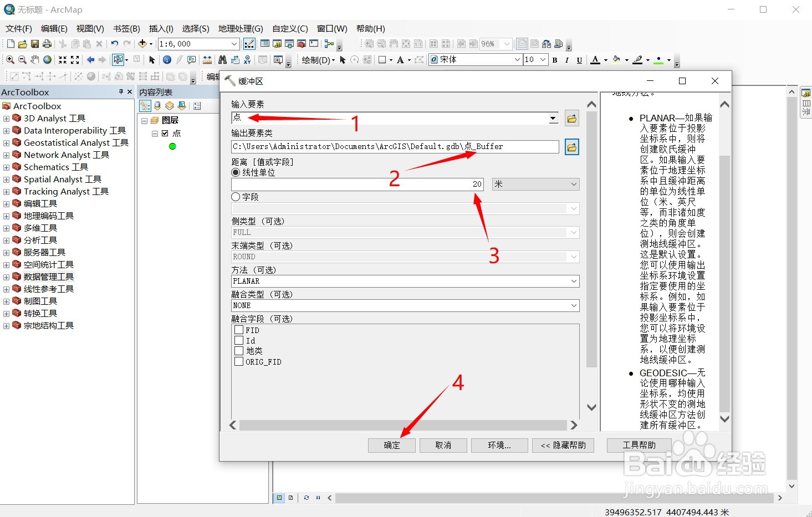The width and height of the screenshot is (812, 517).
Task: Save the map with the floppy icon
Action: (35, 44)
